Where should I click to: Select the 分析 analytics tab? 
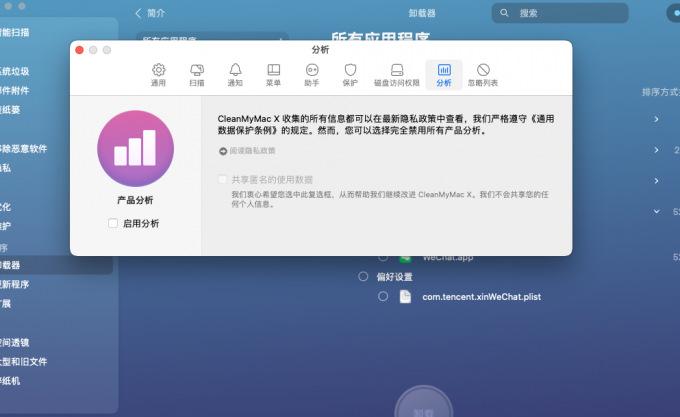(x=444, y=75)
